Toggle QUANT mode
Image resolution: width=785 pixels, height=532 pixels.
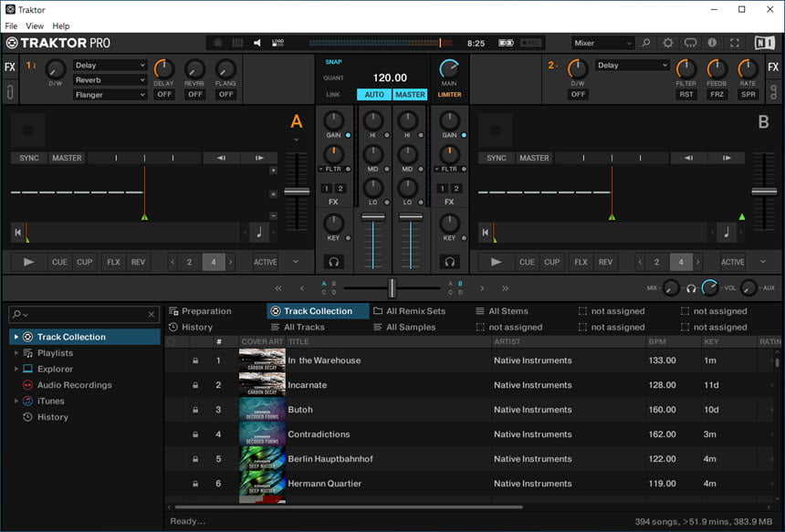tap(333, 78)
